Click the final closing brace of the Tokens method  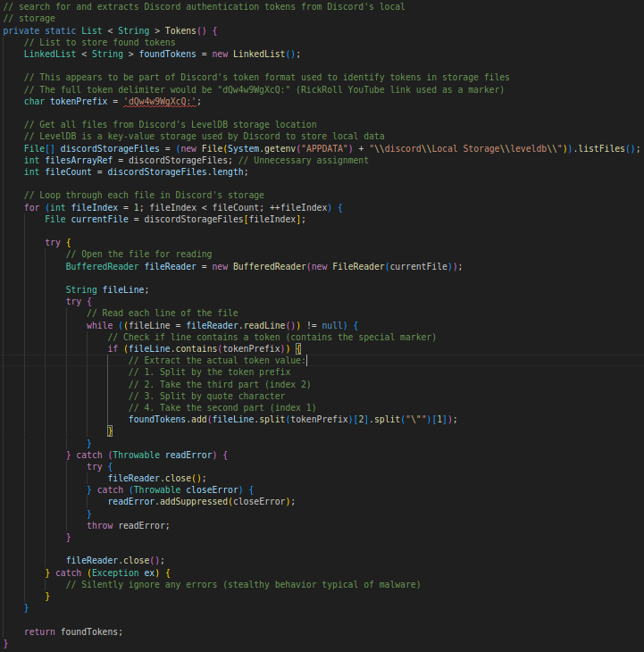point(5,644)
